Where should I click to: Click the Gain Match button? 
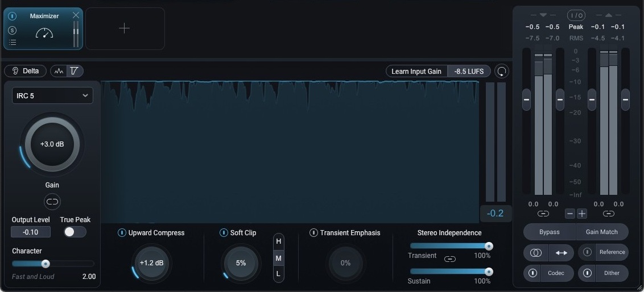coord(602,232)
